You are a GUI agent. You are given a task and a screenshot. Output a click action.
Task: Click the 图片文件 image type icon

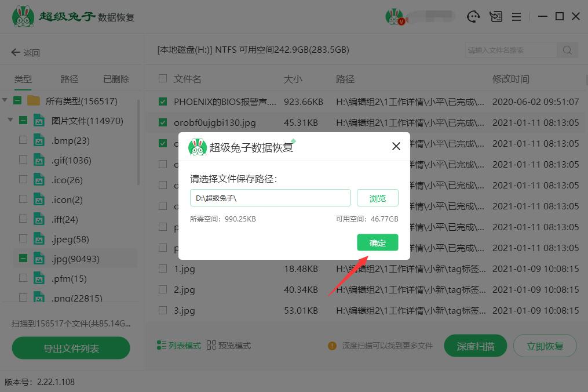click(39, 121)
